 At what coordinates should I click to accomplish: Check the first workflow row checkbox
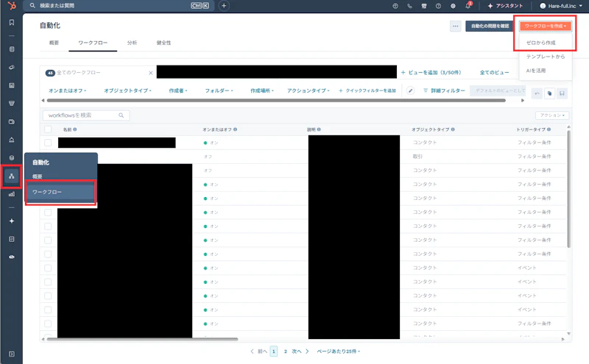pos(48,143)
